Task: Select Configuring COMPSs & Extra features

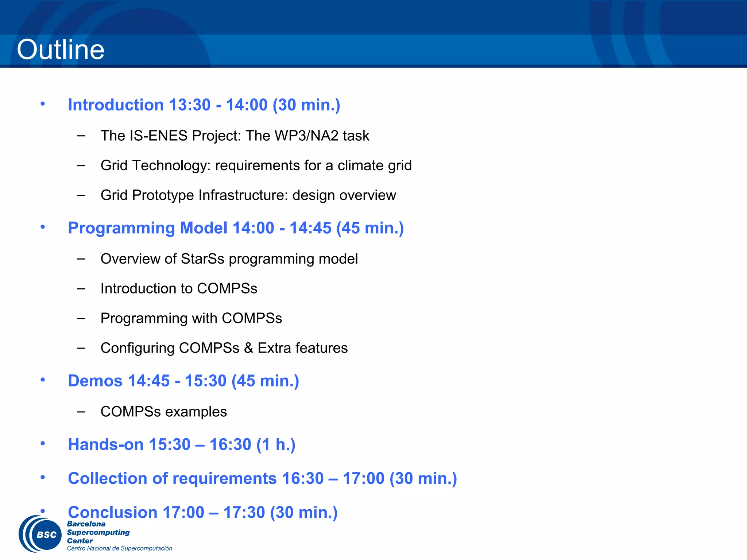Action: [224, 348]
